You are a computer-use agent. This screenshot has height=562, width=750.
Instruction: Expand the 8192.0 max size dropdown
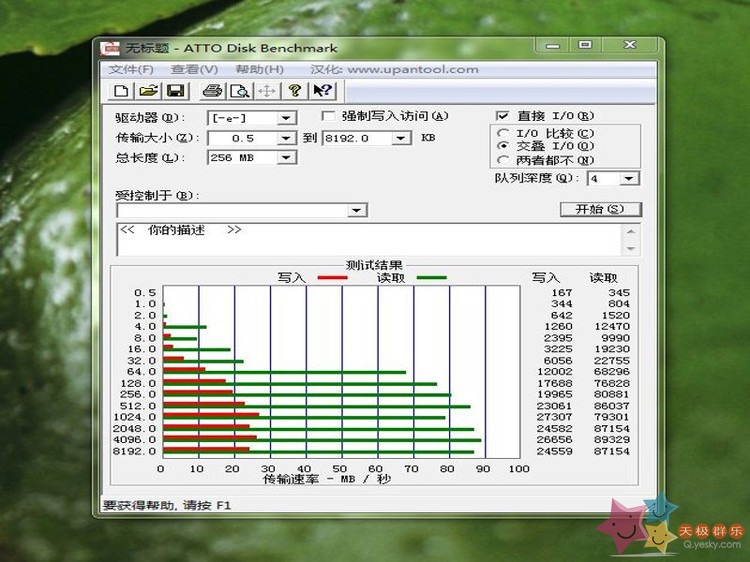[x=401, y=138]
